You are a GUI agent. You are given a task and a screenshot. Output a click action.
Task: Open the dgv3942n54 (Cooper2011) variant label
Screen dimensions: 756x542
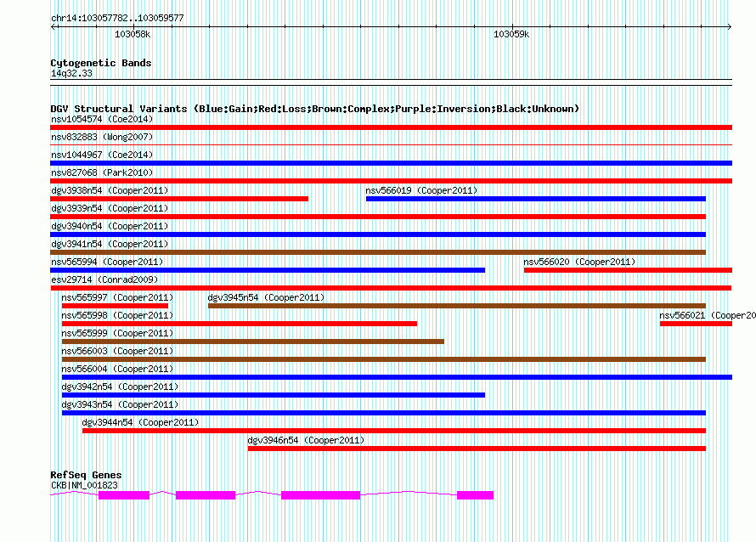pos(120,387)
